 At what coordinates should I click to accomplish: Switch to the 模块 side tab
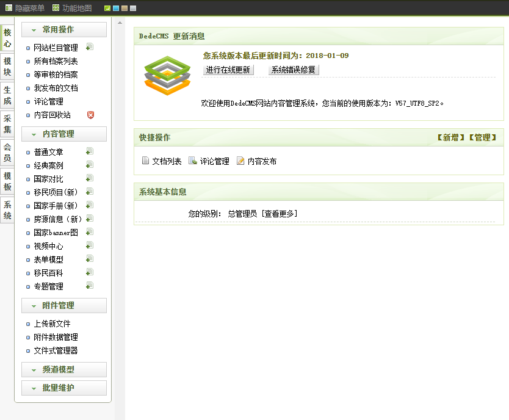(x=7, y=67)
